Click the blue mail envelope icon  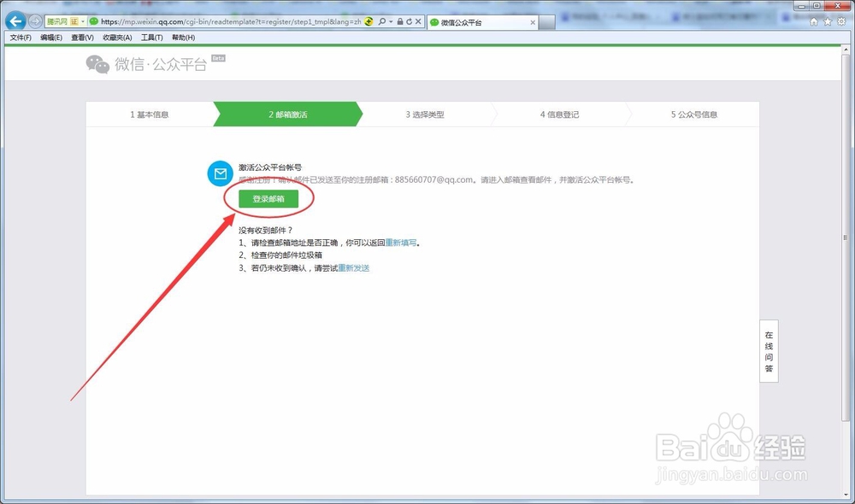tap(221, 173)
